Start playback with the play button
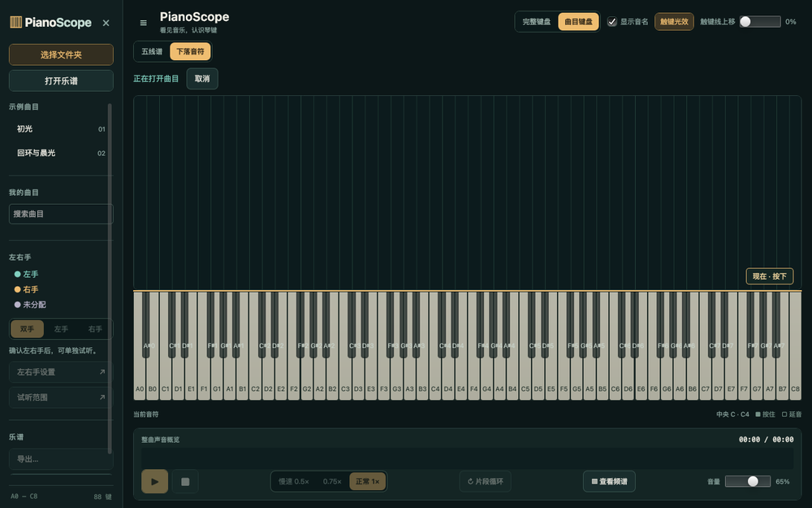812x508 pixels. pyautogui.click(x=154, y=481)
